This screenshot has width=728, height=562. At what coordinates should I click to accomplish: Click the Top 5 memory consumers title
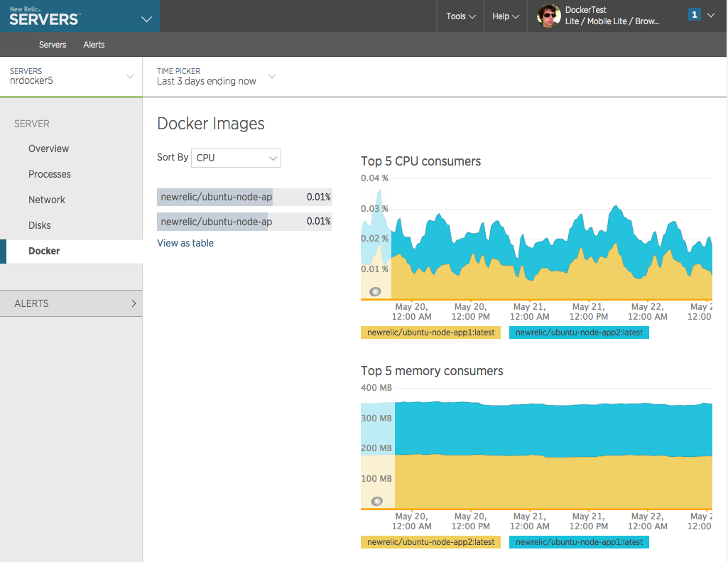tap(432, 371)
